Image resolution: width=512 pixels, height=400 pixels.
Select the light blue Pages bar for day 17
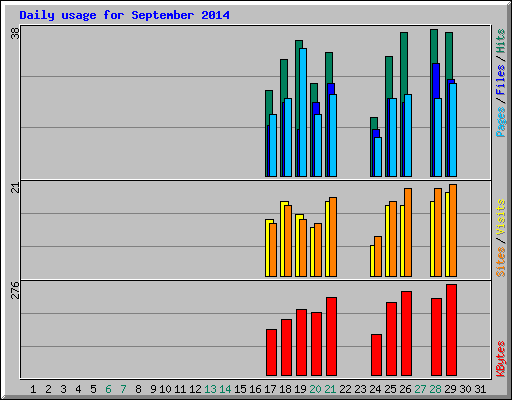[x=273, y=145]
